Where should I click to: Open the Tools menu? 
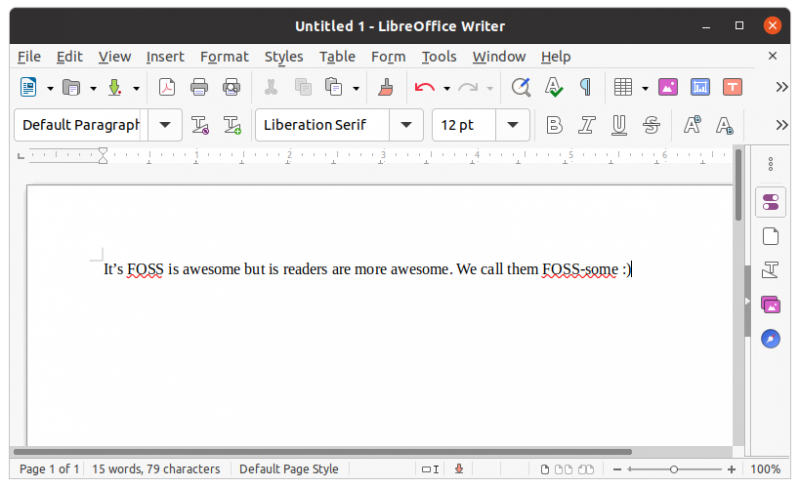pyautogui.click(x=439, y=57)
